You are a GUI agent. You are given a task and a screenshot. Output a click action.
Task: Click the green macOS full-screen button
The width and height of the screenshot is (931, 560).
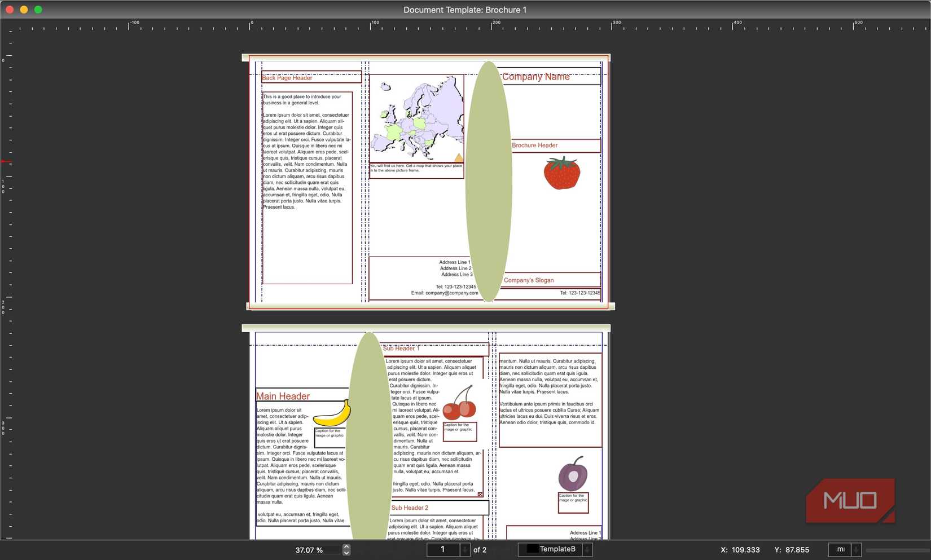pos(38,10)
